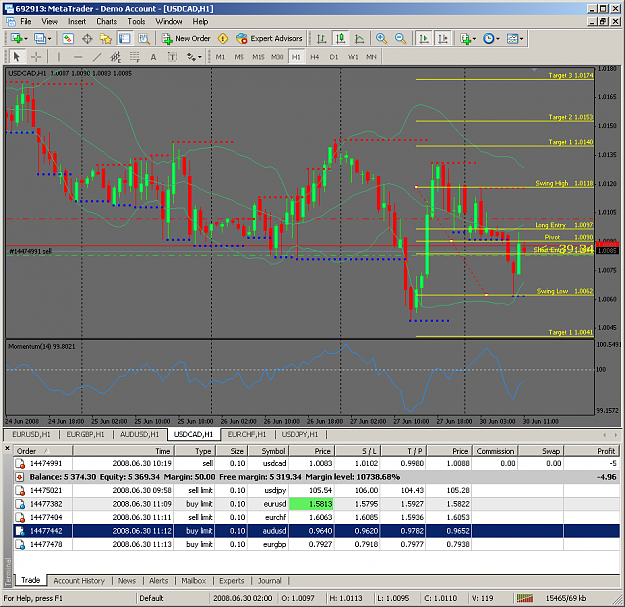Open the Insert menu
The width and height of the screenshot is (625, 607).
pyautogui.click(x=77, y=22)
